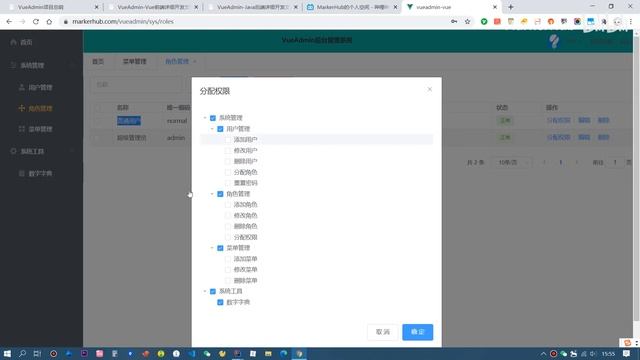Check the 修改用户 permission
This screenshot has width=640, height=360.
[x=228, y=151]
